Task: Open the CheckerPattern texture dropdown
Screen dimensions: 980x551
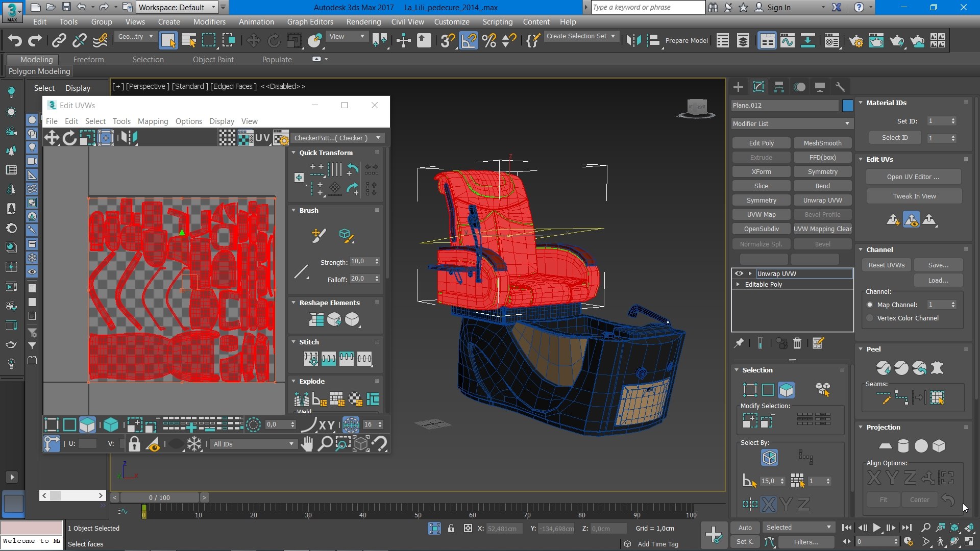Action: 337,138
